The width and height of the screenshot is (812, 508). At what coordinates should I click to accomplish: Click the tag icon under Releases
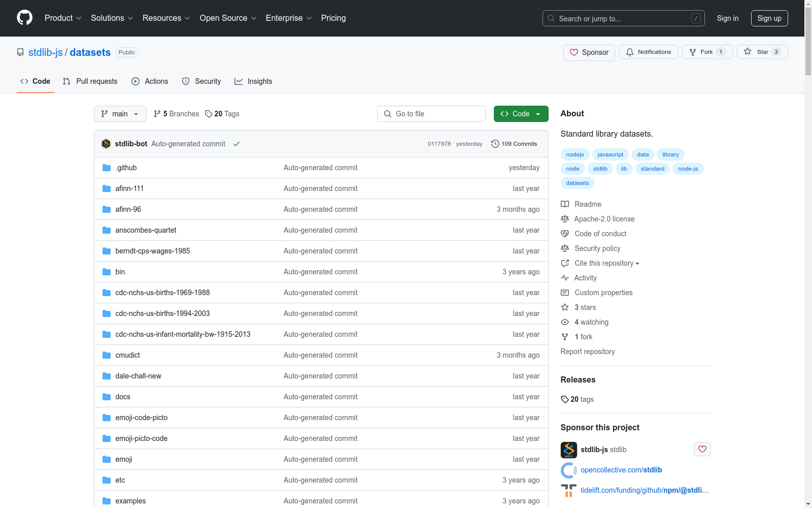(x=565, y=399)
